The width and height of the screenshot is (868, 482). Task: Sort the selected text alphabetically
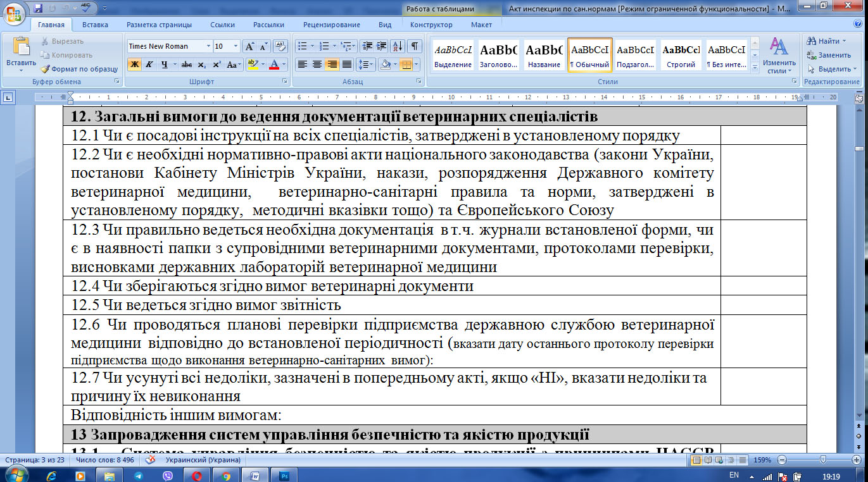(398, 46)
